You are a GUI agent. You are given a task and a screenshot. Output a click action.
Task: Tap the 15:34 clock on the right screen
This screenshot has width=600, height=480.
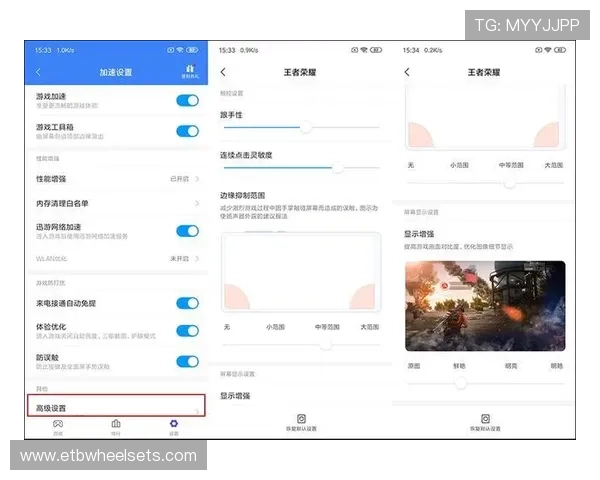pos(411,50)
